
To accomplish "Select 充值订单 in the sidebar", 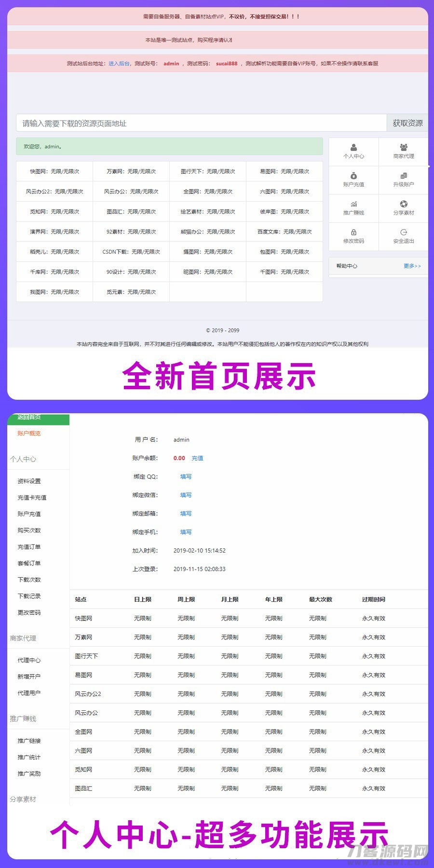I will (x=29, y=547).
